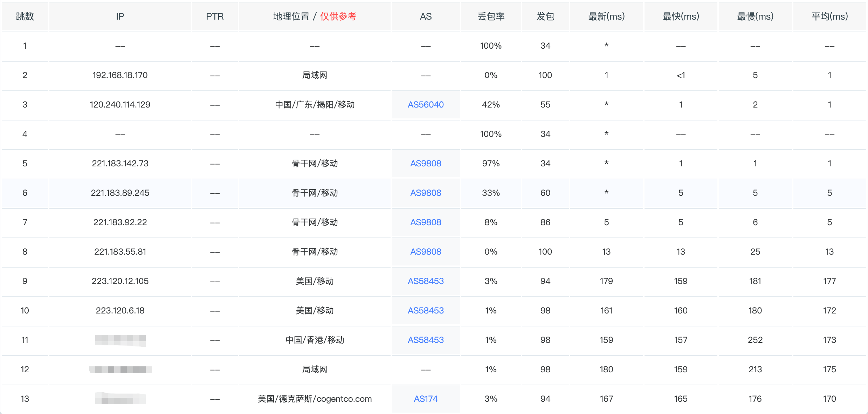Click the 美国/德克萨斯/cogentco.com location cell
This screenshot has height=414, width=868.
click(x=315, y=399)
